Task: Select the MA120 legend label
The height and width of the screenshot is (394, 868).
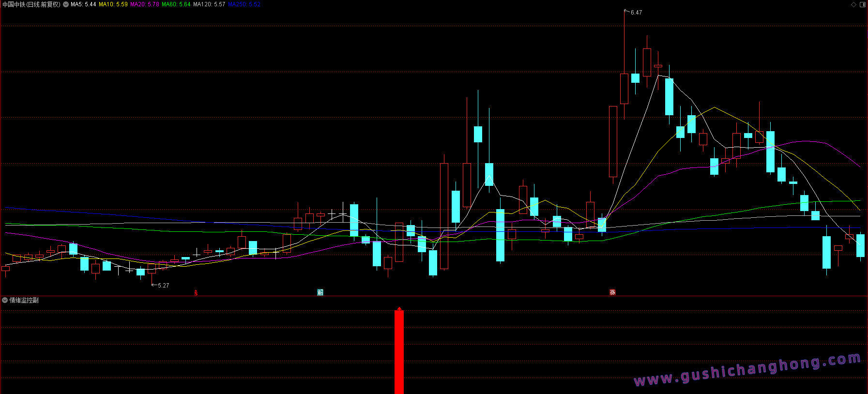Action: pos(209,4)
